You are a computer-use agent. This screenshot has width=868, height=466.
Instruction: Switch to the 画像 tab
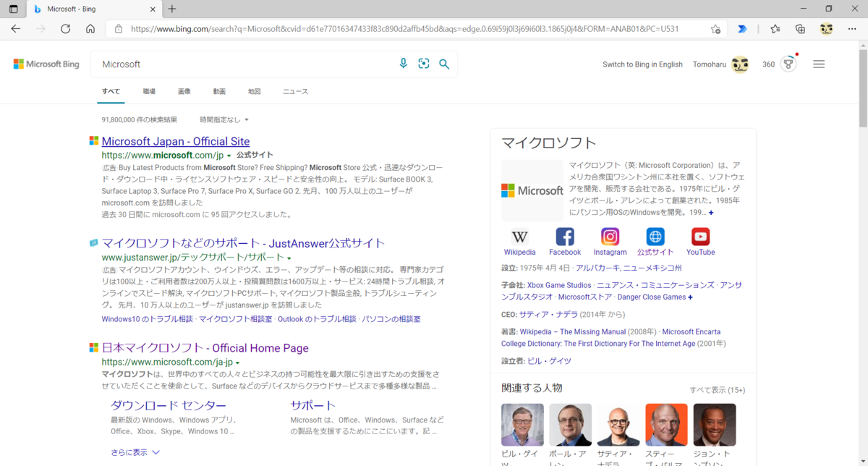pos(184,91)
